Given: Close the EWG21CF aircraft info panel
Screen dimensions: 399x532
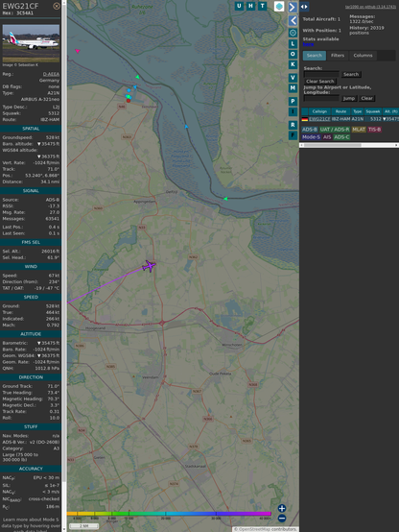Looking at the screenshot, I should (57, 6).
